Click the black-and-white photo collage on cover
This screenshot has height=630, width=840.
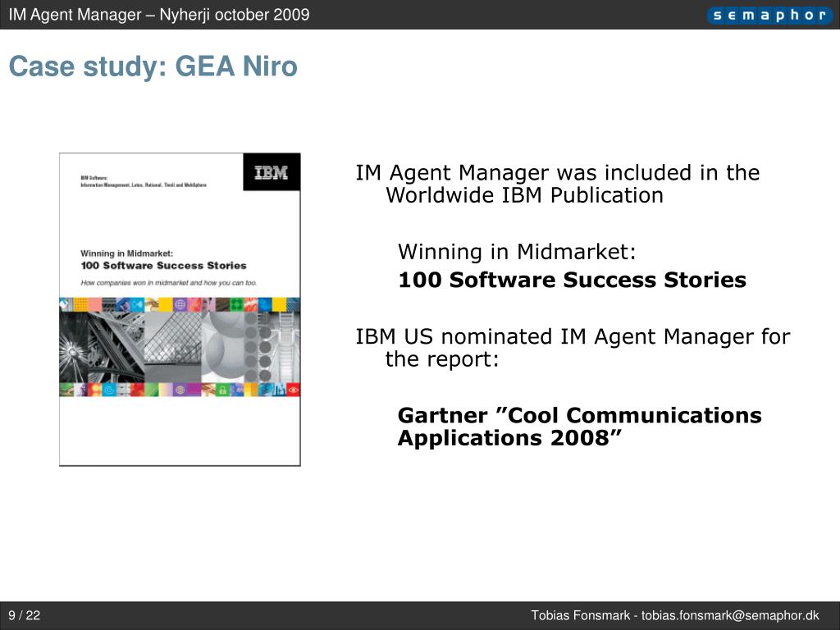pyautogui.click(x=180, y=347)
